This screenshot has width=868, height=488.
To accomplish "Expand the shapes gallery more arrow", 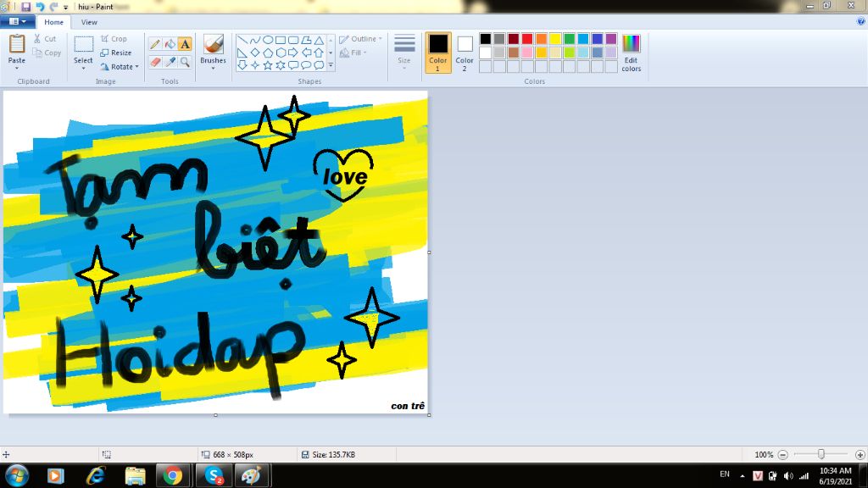I will (x=331, y=65).
